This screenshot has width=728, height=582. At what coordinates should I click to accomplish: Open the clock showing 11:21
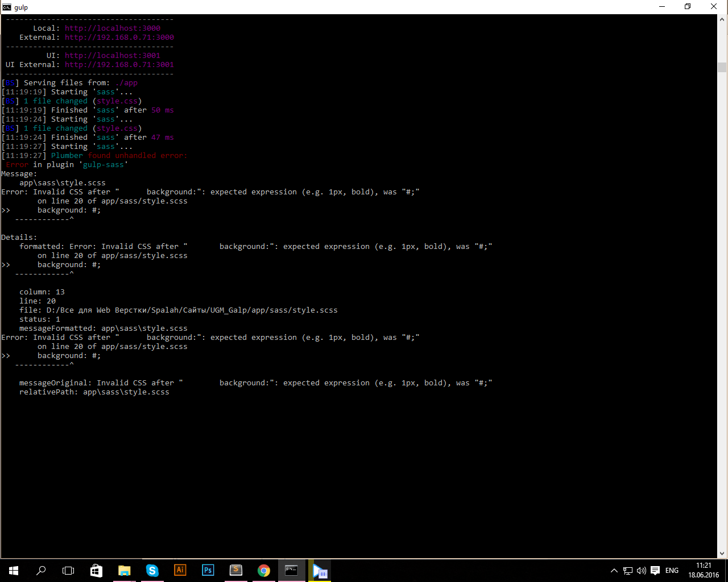point(704,571)
